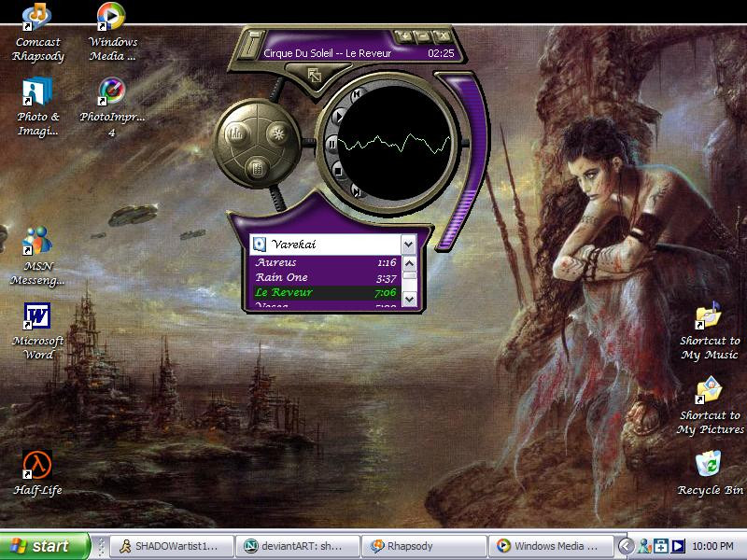747x560 pixels.
Task: Select the Shortcut to My Pictures icon
Action: pyautogui.click(x=710, y=406)
